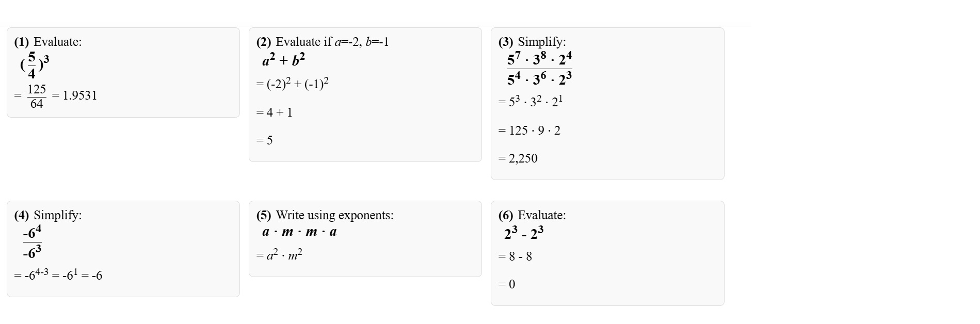
Task: Click the 'Write using exponents' heading
Action: [x=325, y=215]
